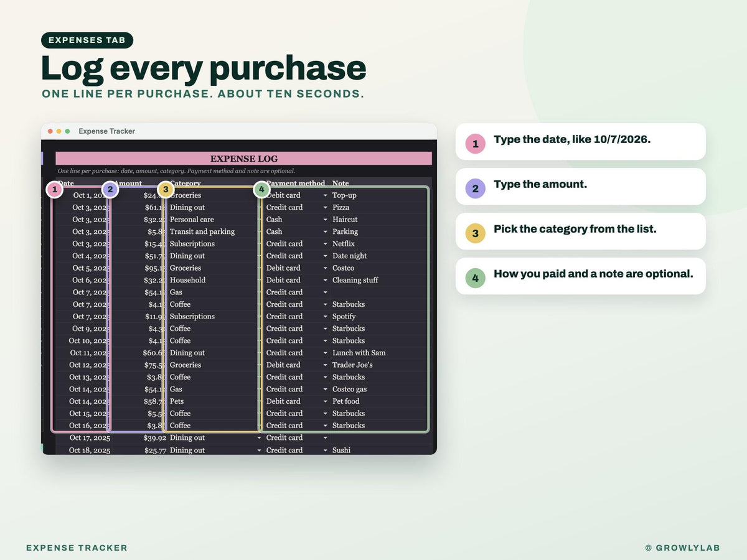Open payment method dropdown in Pet food row
This screenshot has width=747, height=560.
click(x=325, y=401)
